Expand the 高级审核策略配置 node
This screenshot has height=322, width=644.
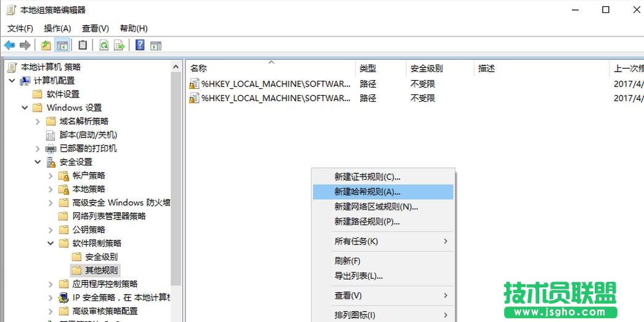pos(51,311)
